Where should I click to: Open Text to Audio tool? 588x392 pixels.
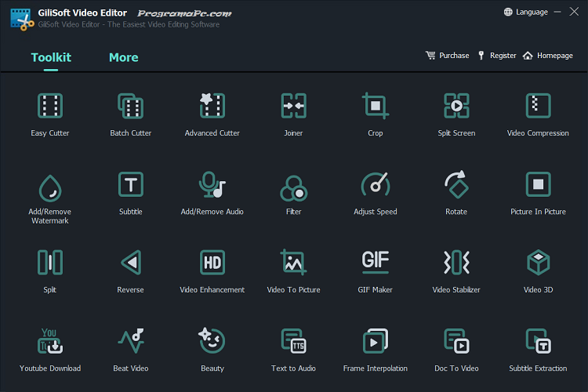[293, 341]
